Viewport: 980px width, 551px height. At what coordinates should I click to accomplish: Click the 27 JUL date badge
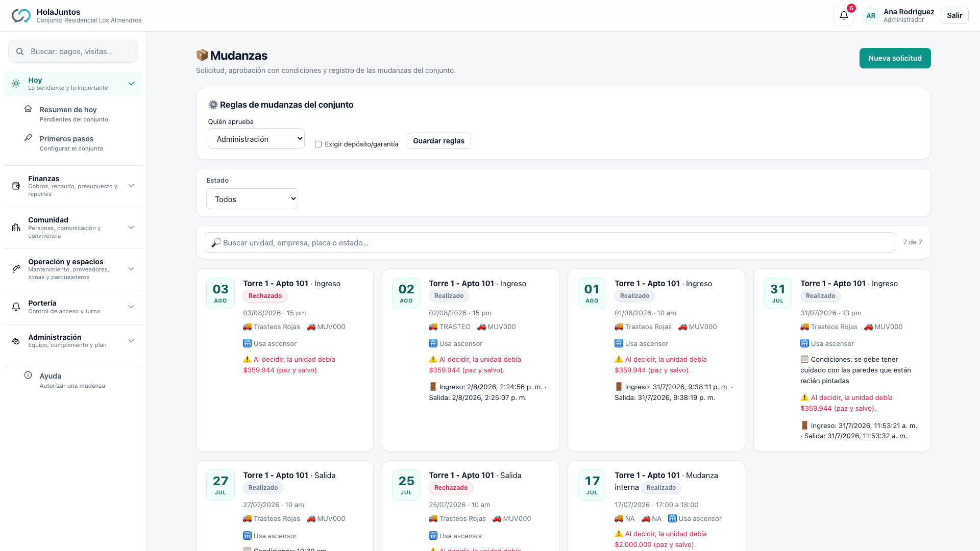coord(220,485)
